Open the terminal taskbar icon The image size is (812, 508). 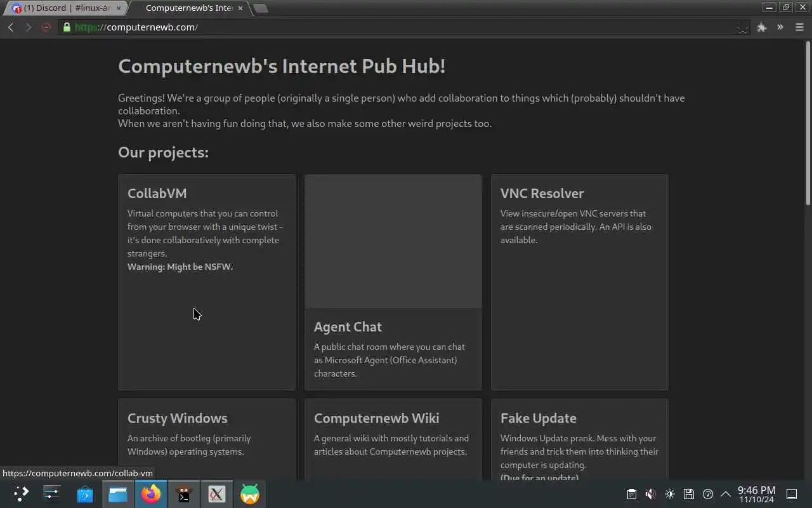click(184, 493)
